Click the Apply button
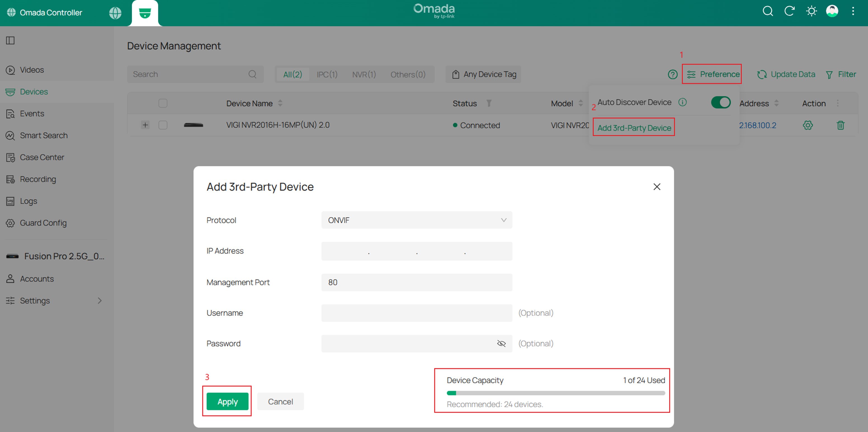The height and width of the screenshot is (432, 868). 227,401
